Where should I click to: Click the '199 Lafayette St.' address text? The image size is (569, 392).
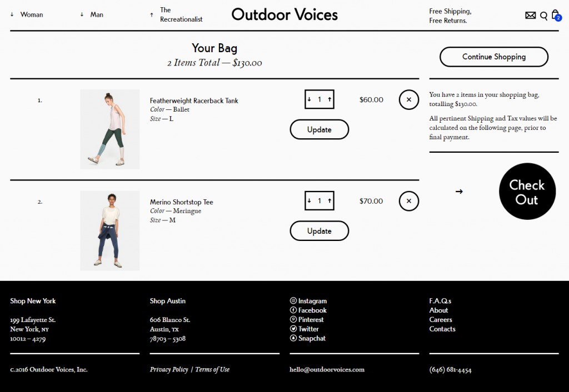tap(33, 320)
